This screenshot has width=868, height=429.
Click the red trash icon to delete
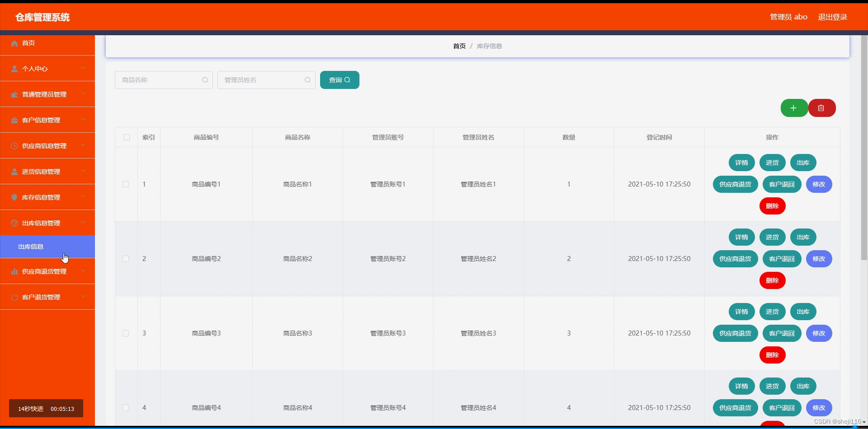click(x=822, y=108)
